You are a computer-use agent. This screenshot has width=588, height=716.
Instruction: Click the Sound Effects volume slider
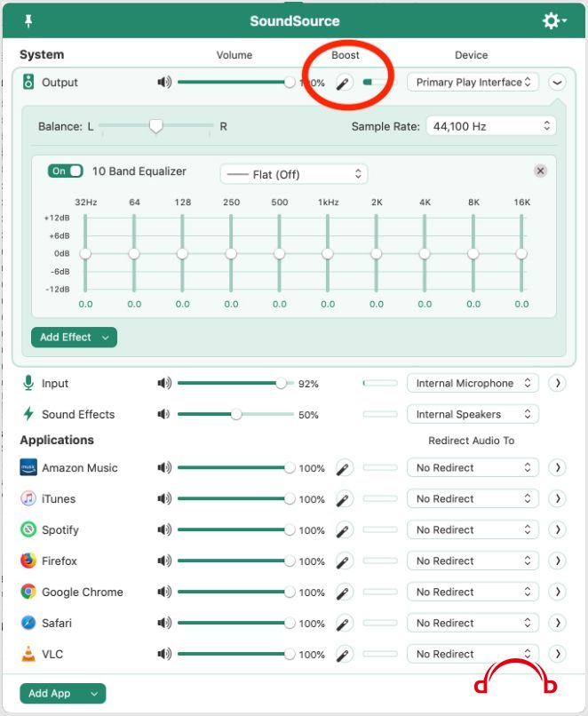(x=236, y=414)
